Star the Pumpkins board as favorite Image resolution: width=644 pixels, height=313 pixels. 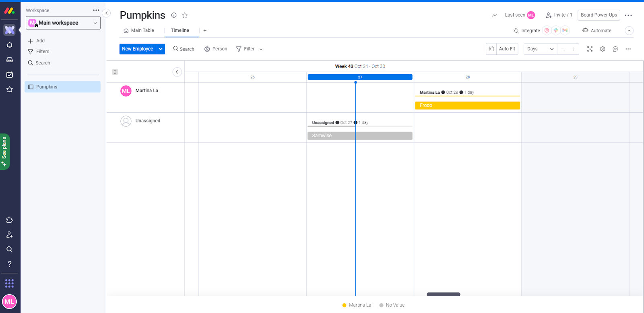[x=185, y=15]
